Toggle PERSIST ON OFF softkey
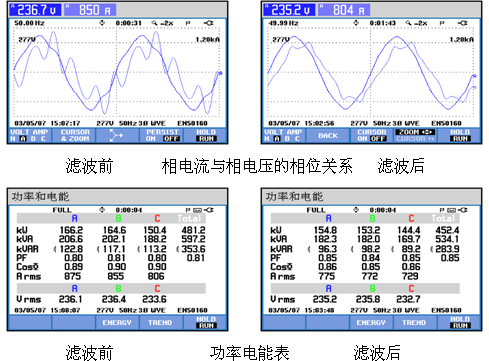This screenshot has height=361, width=489. click(x=162, y=136)
